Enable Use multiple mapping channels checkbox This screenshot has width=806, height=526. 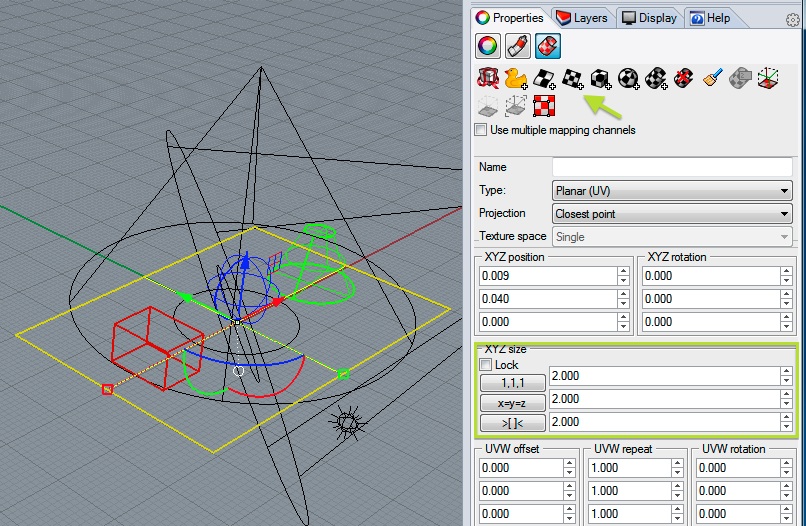click(x=482, y=130)
